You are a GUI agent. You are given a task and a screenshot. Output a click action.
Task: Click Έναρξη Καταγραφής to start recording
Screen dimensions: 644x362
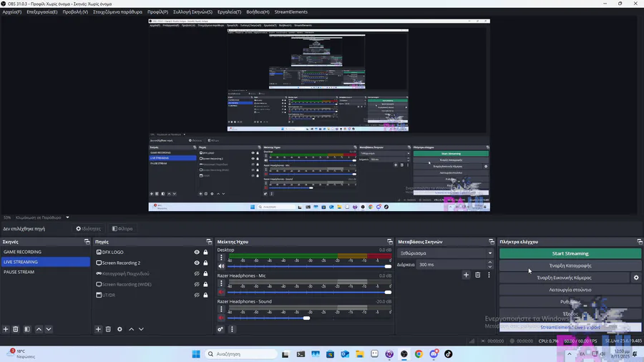point(570,265)
